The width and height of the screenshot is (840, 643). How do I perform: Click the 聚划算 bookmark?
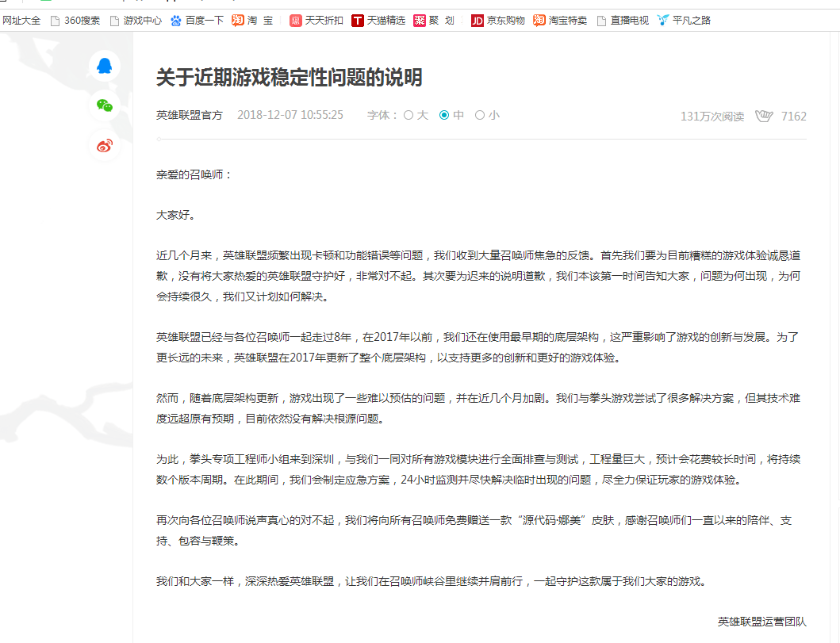(434, 20)
